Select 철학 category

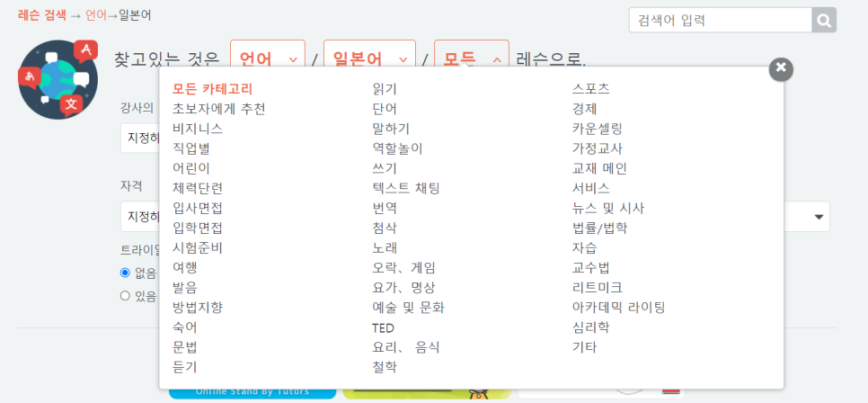click(x=385, y=367)
